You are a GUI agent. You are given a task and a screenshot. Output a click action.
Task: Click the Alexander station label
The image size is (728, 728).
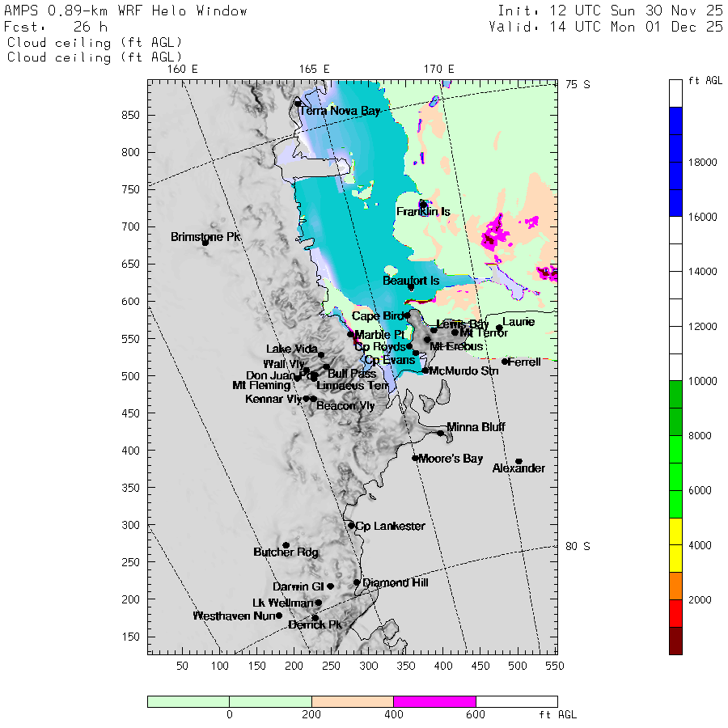(x=518, y=468)
